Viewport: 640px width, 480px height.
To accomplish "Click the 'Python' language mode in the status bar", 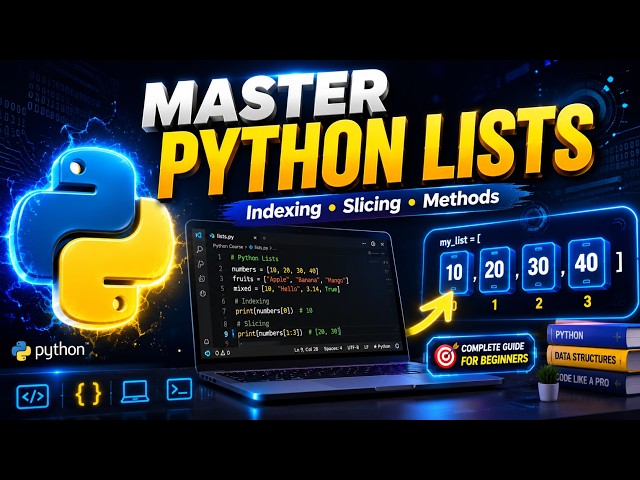I will (382, 347).
